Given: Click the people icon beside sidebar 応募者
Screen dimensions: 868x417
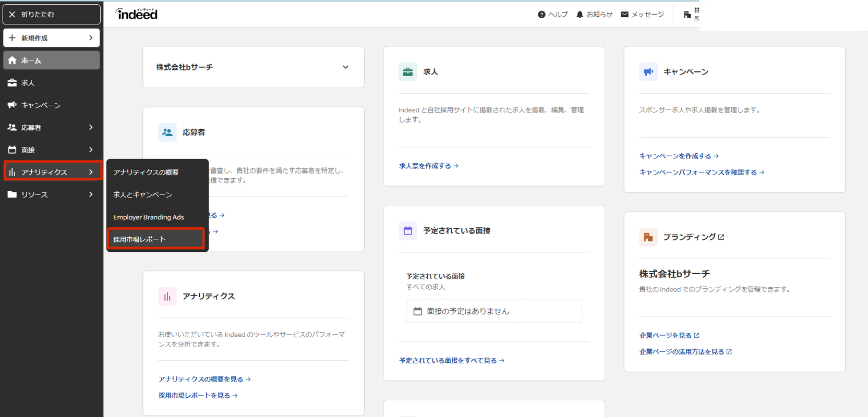Looking at the screenshot, I should [x=12, y=127].
